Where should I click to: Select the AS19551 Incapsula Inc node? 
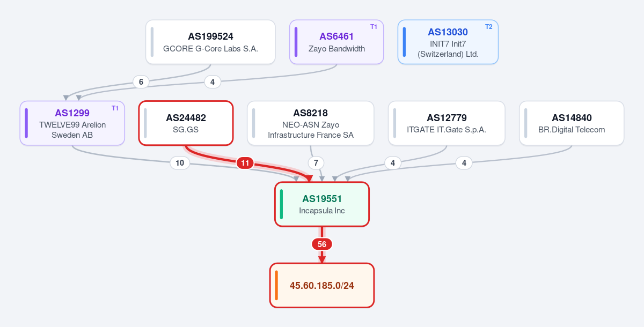322,204
